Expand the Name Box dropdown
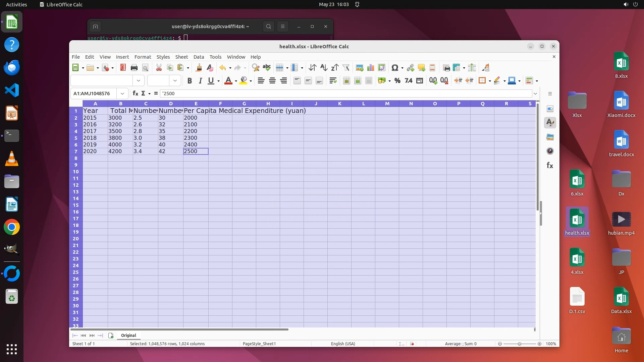Viewport: 644px width, 362px height. (x=122, y=94)
